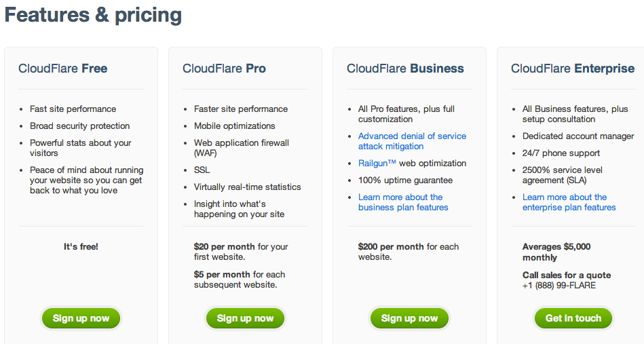Open Advanced denial of service attack mitigation link
This screenshot has height=344, width=644.
pos(412,141)
